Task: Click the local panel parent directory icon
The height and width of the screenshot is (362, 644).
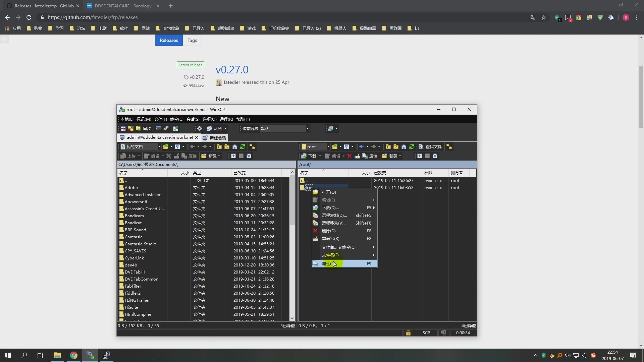Action: tap(219, 146)
